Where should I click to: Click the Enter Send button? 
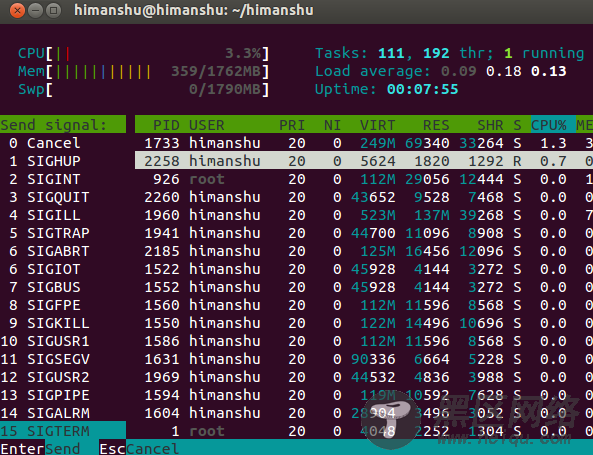(40, 449)
